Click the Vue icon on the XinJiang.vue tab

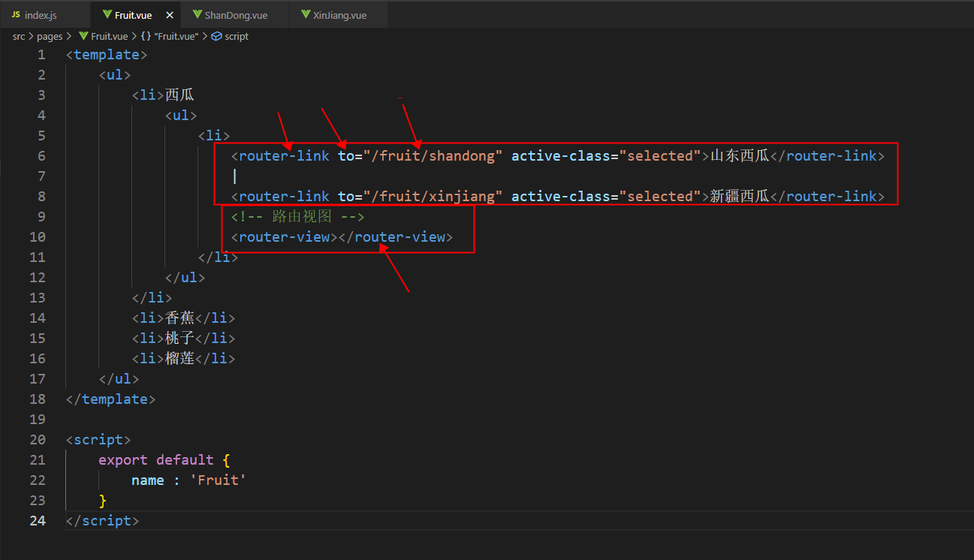pos(305,14)
